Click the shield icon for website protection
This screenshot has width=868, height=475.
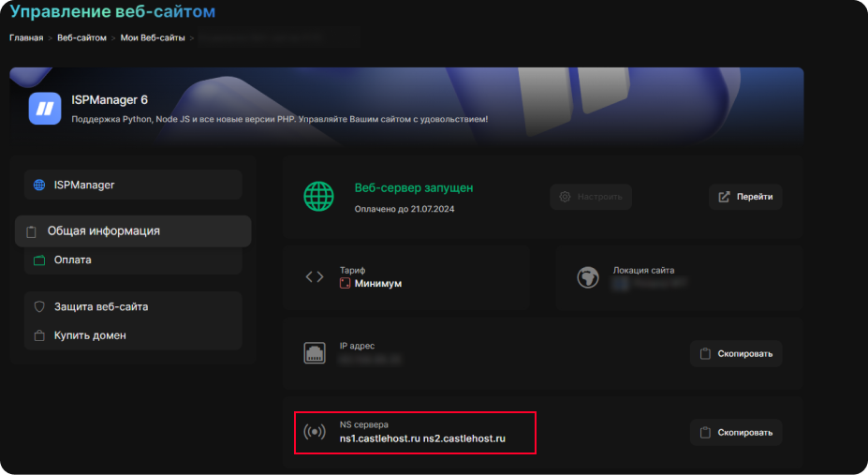39,306
